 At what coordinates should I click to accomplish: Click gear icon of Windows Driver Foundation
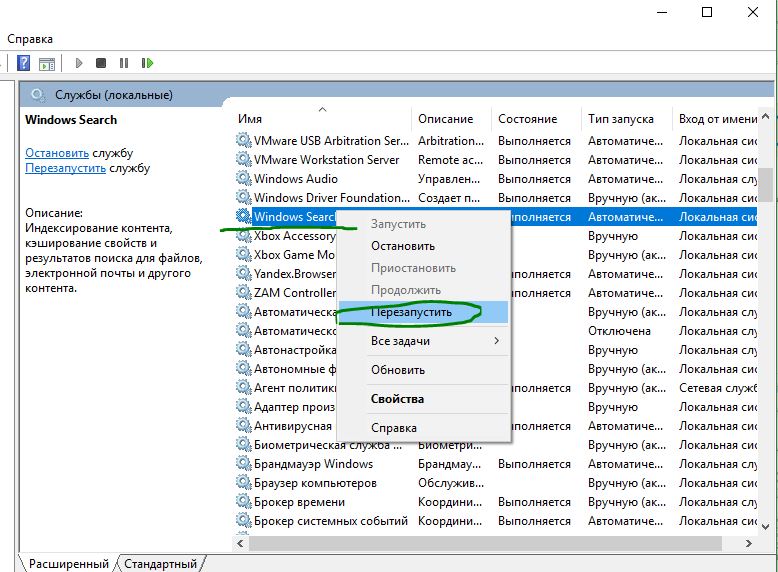[243, 197]
